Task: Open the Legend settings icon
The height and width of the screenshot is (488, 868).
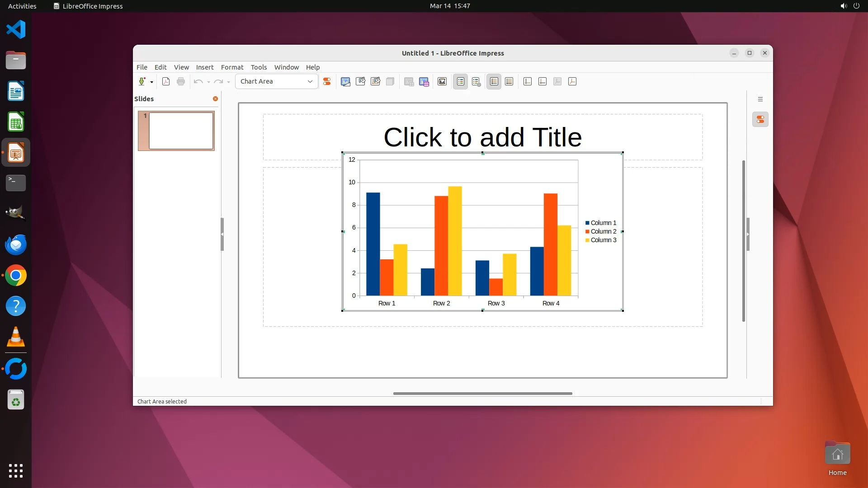Action: pos(476,81)
